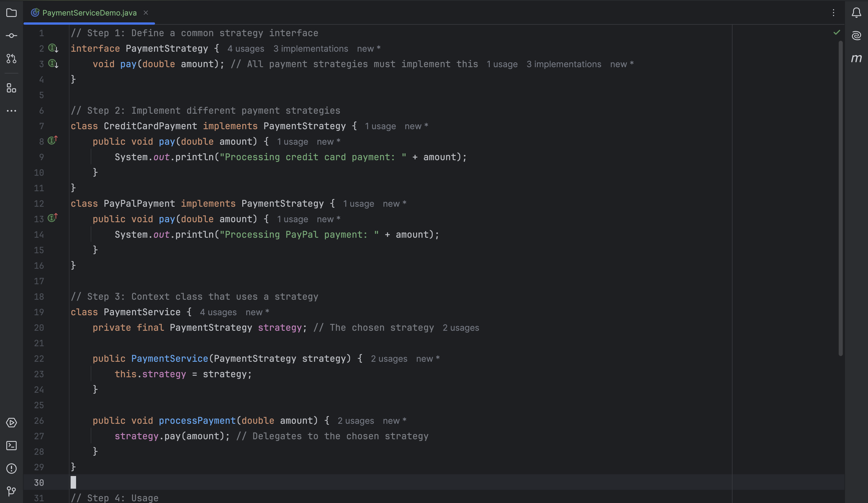Click '2 usages' hint on strategy field
This screenshot has width=868, height=503.
(x=460, y=328)
